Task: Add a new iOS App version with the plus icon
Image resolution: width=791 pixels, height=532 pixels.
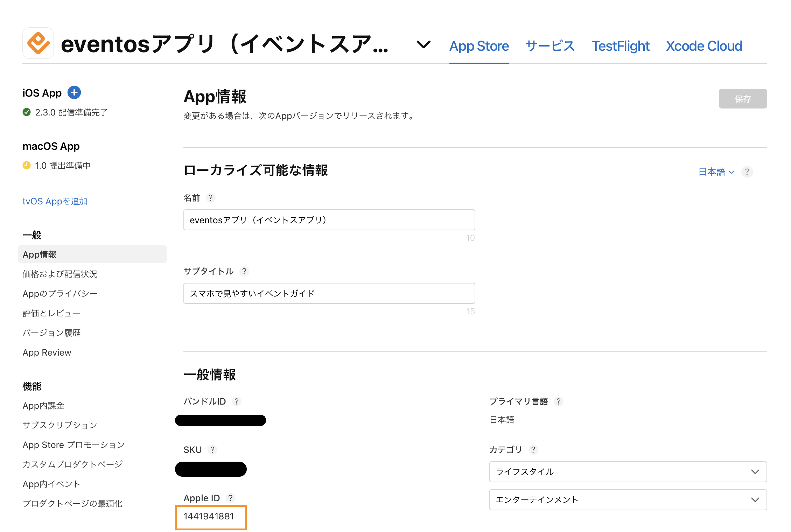Action: [74, 93]
